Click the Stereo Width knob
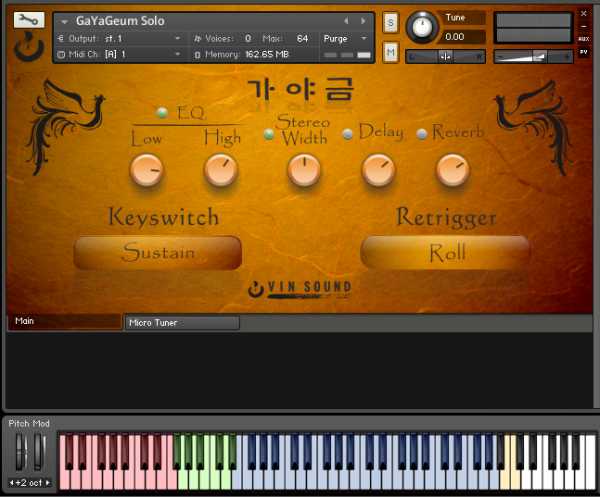The height and width of the screenshot is (497, 600). point(304,170)
